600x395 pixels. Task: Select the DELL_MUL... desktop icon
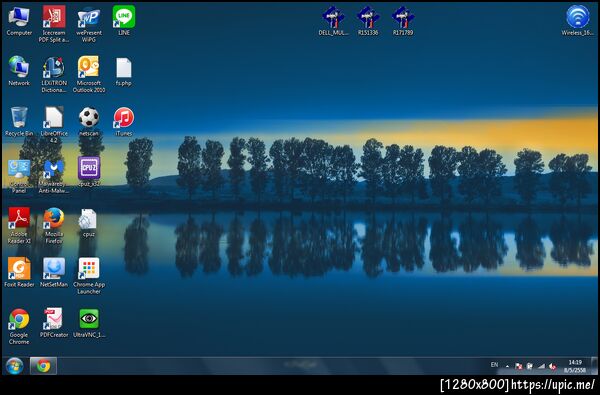click(333, 21)
